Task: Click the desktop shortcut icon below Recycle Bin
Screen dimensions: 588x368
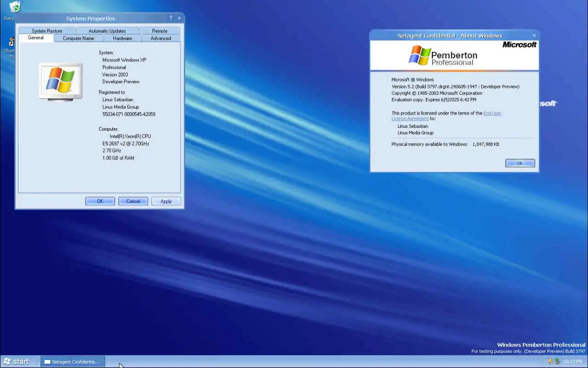Action: point(11,42)
